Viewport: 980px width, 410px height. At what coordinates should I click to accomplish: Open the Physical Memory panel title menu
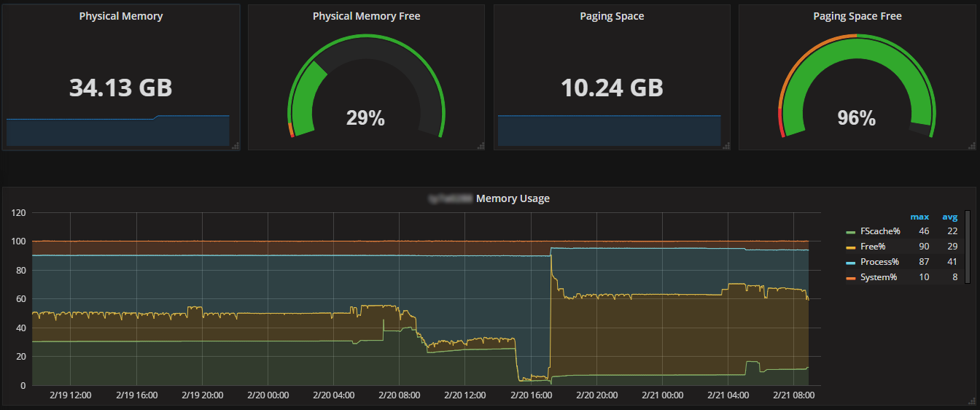tap(121, 16)
